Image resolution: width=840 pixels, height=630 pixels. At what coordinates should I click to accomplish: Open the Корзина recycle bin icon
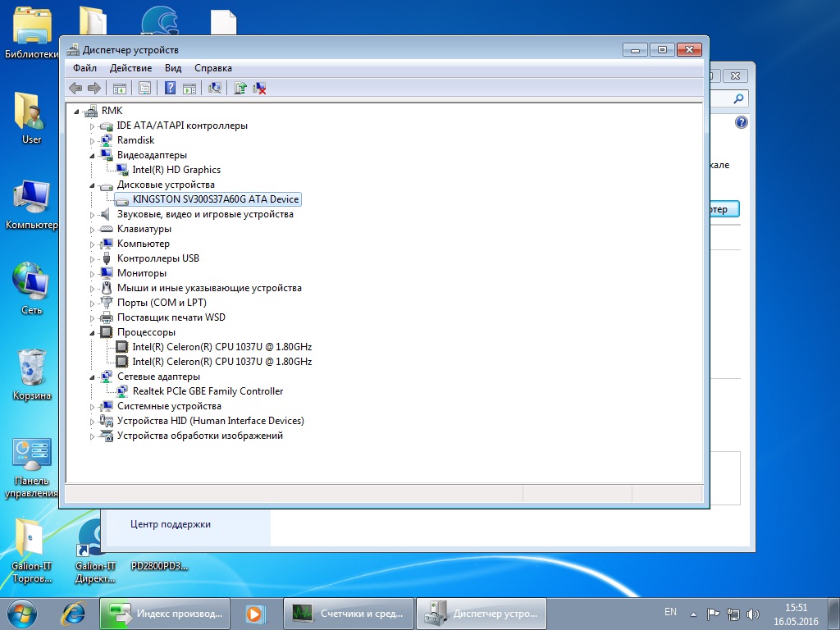32,374
